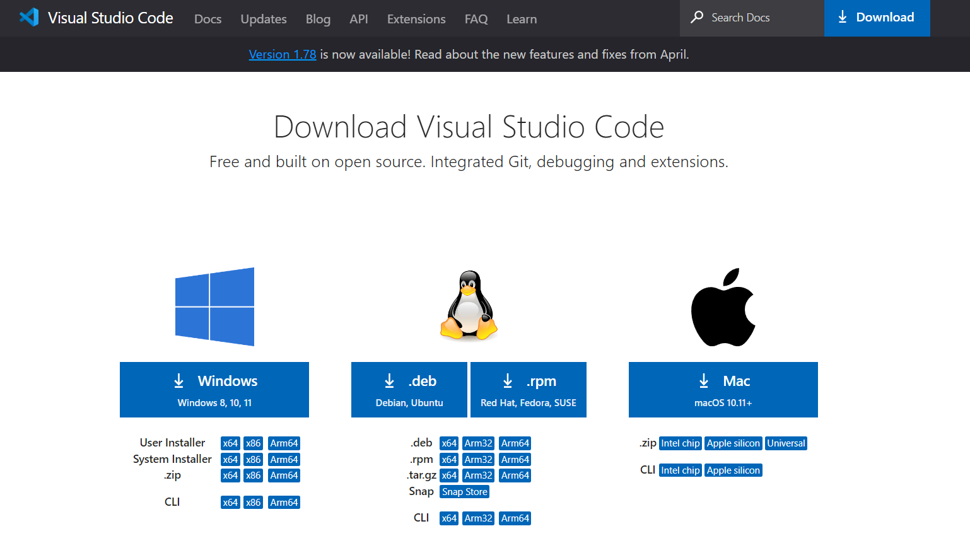Click the Linux Tux penguin image

point(469,305)
